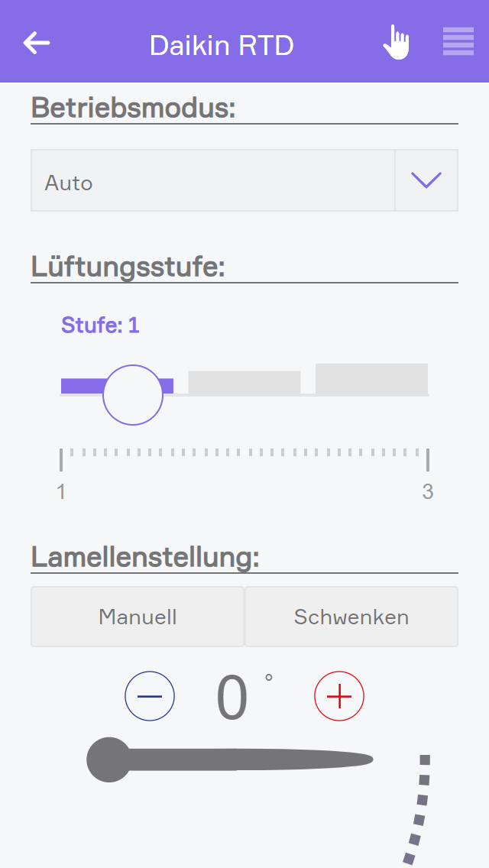Click the scale maximum label 3
Screen dimensions: 489x868
point(428,492)
